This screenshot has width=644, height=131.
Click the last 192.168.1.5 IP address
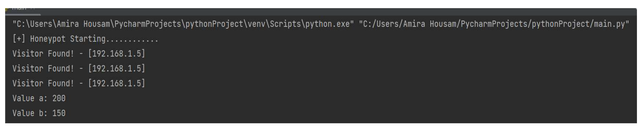(117, 83)
